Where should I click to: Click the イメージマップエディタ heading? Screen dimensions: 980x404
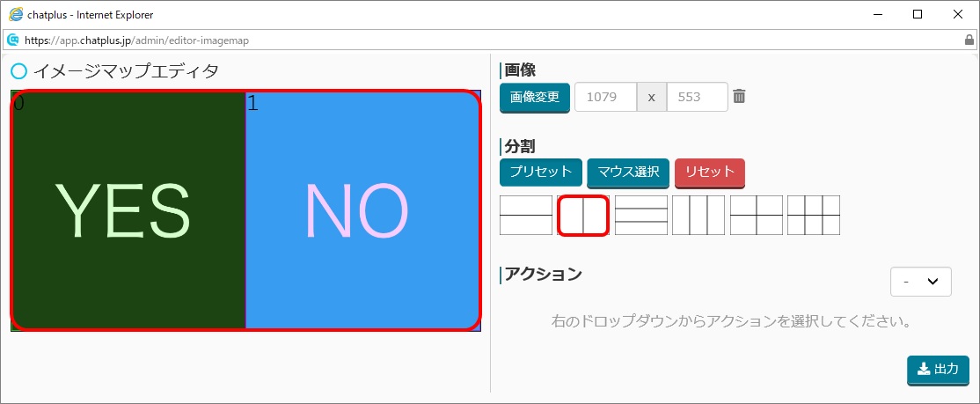point(126,70)
